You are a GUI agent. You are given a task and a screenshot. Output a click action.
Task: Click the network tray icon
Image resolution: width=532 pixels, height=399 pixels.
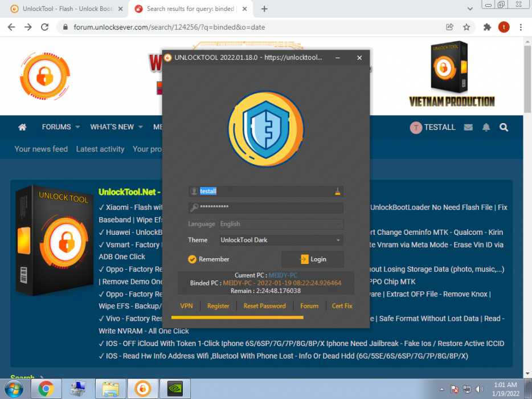point(467,389)
